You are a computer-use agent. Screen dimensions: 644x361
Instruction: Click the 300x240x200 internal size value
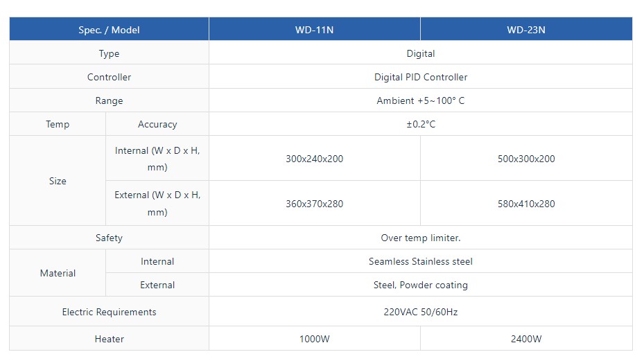click(314, 159)
